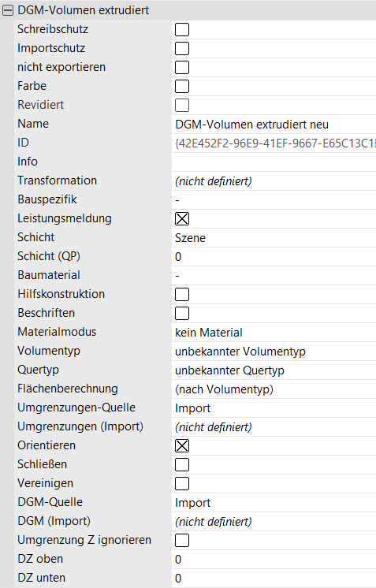
Task: Tick the Vereinigen checkbox
Action: (x=182, y=483)
